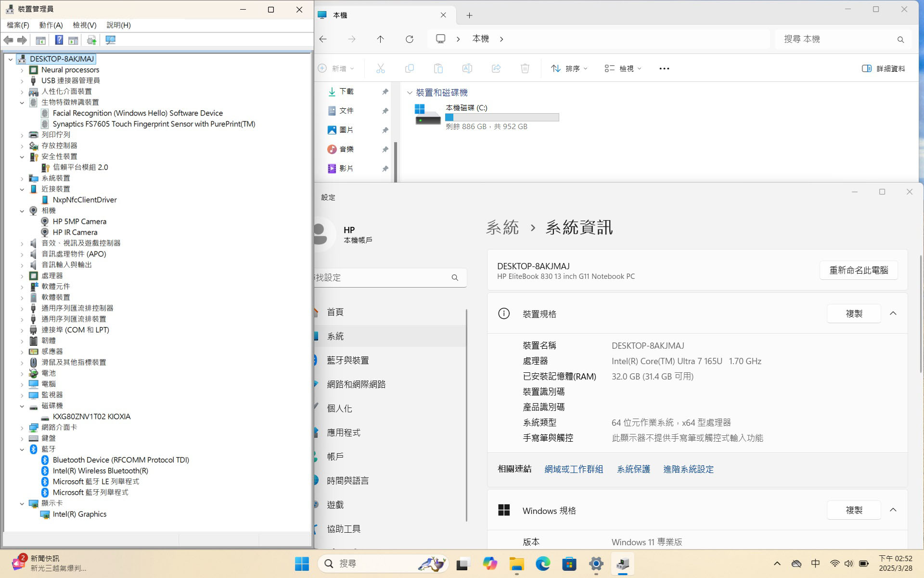Click 本機磁碟 (C:) capacity bar
Viewport: 924px width, 578px height.
502,117
